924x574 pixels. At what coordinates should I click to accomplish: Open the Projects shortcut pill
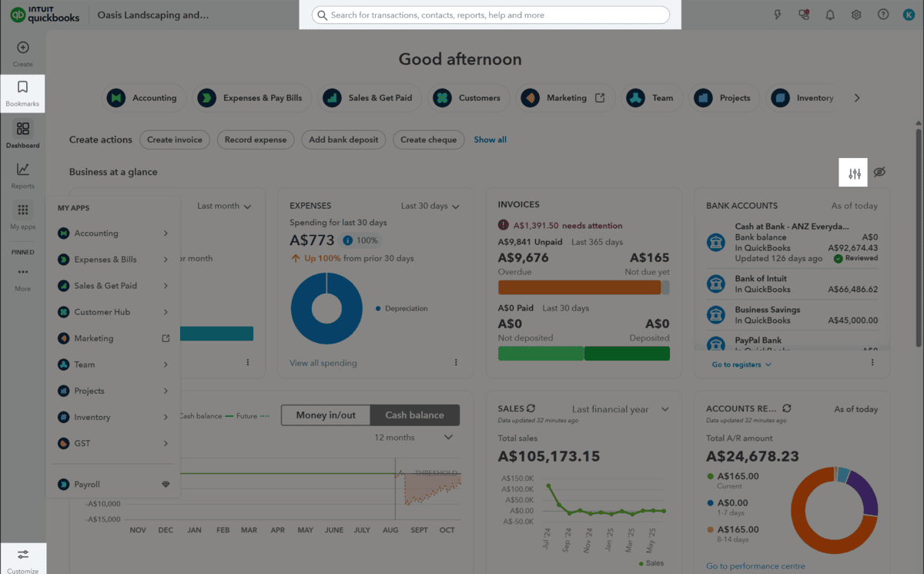pyautogui.click(x=723, y=98)
